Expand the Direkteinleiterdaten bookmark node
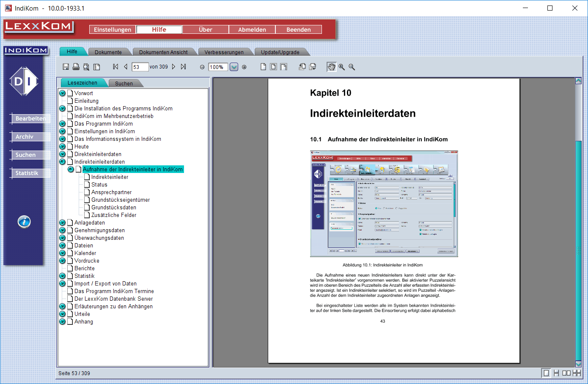Image resolution: width=588 pixels, height=384 pixels. (x=62, y=154)
